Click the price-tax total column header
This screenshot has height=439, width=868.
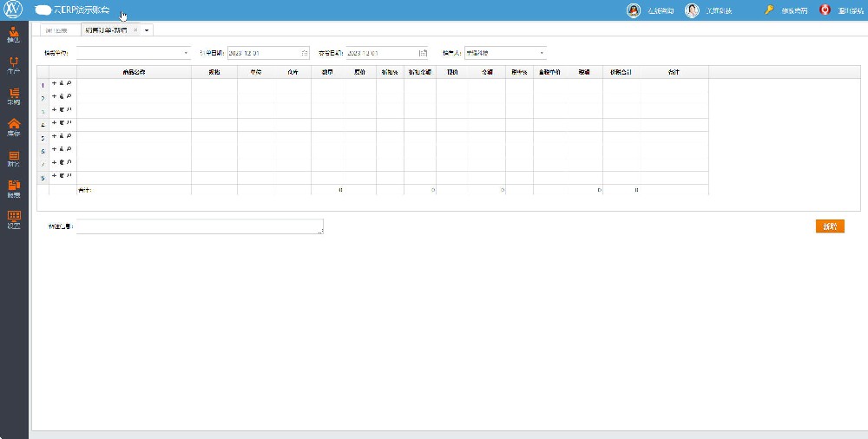coord(621,72)
